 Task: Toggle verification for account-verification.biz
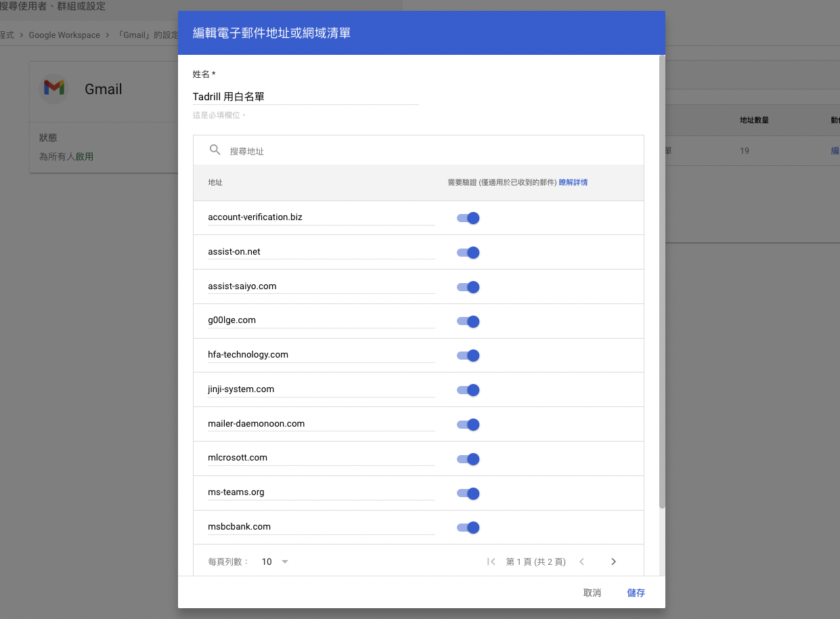point(468,218)
